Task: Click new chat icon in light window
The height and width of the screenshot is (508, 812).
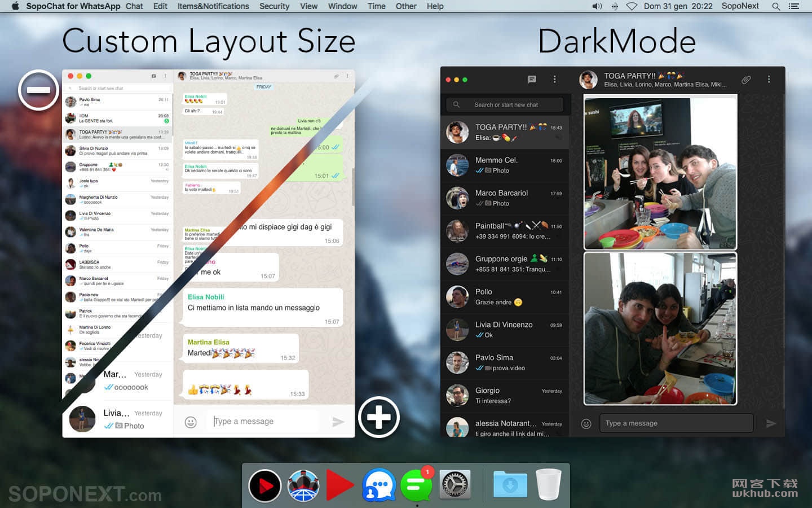Action: click(x=153, y=76)
